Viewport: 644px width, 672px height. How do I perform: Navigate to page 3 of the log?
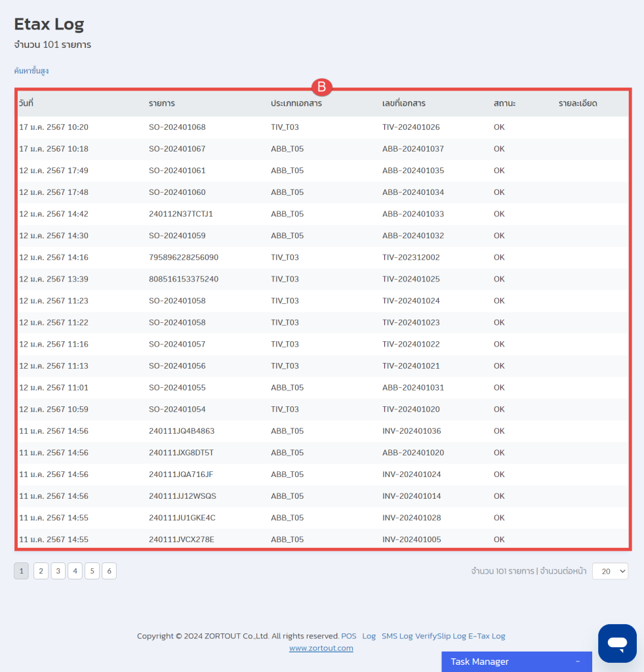click(58, 571)
